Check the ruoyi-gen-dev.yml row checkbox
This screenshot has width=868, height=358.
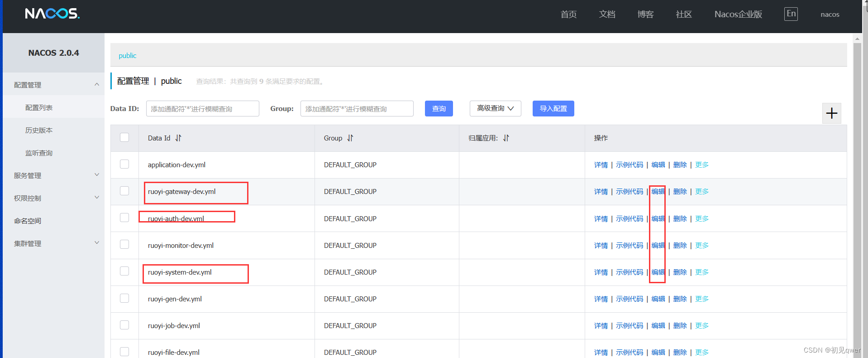pos(124,298)
